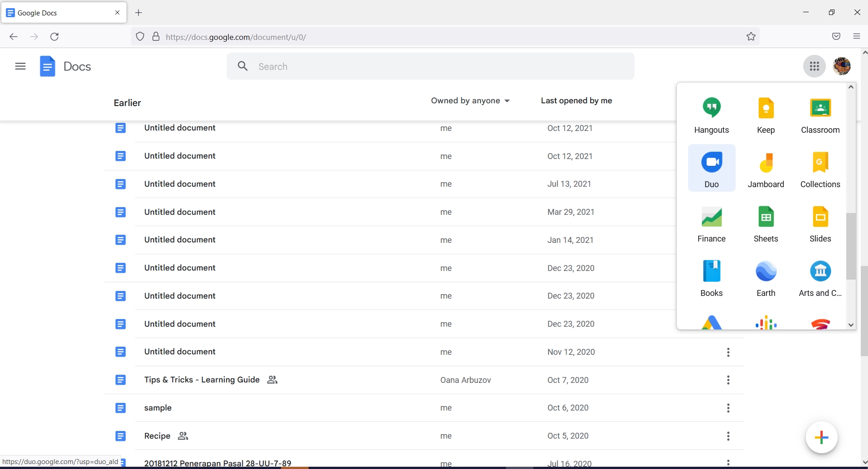Open the main Docs navigation menu
The height and width of the screenshot is (469, 868).
(x=20, y=66)
